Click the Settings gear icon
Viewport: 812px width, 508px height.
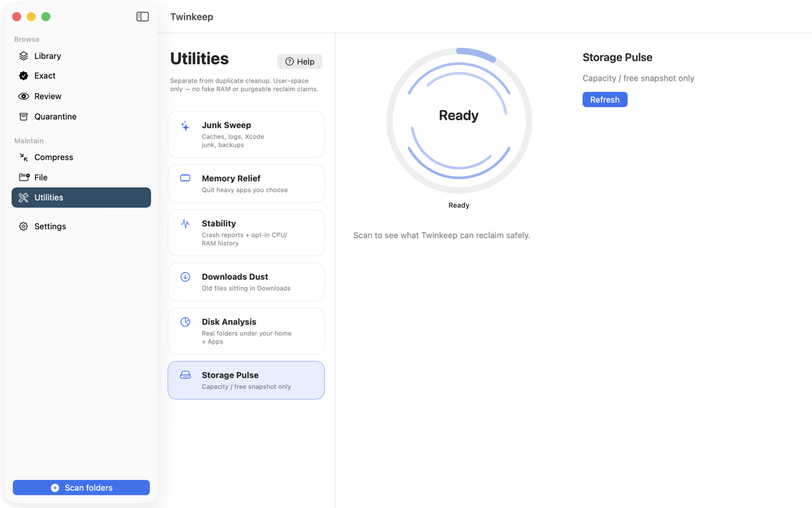click(x=23, y=226)
